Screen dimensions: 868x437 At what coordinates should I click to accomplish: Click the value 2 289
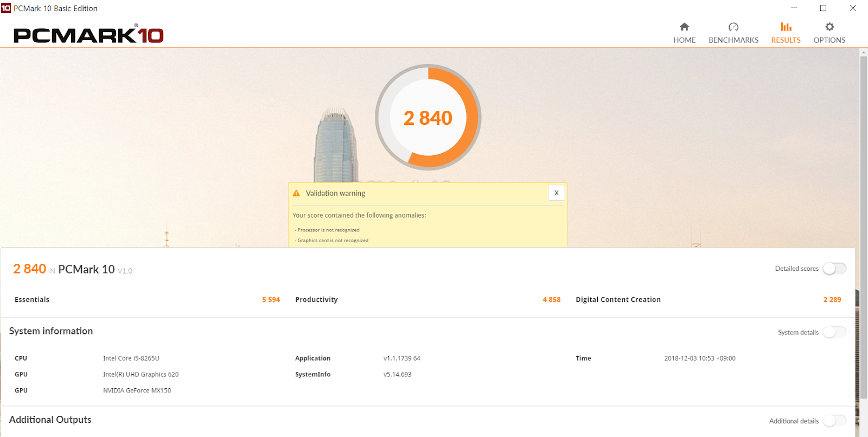pyautogui.click(x=832, y=300)
